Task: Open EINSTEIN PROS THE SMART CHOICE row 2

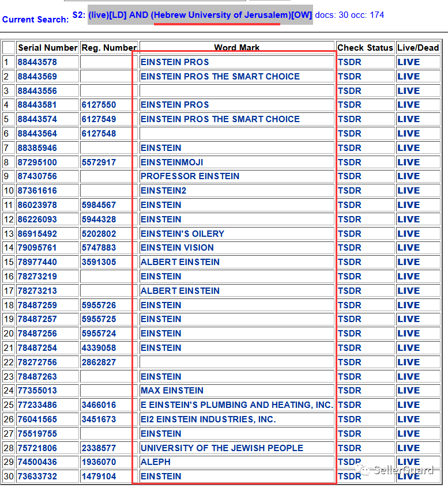Action: pos(220,76)
